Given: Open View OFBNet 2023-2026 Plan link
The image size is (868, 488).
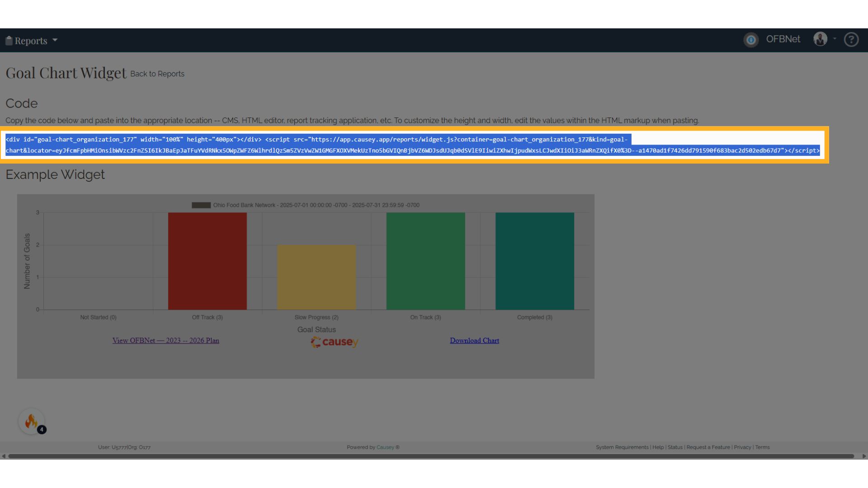Looking at the screenshot, I should coord(166,341).
